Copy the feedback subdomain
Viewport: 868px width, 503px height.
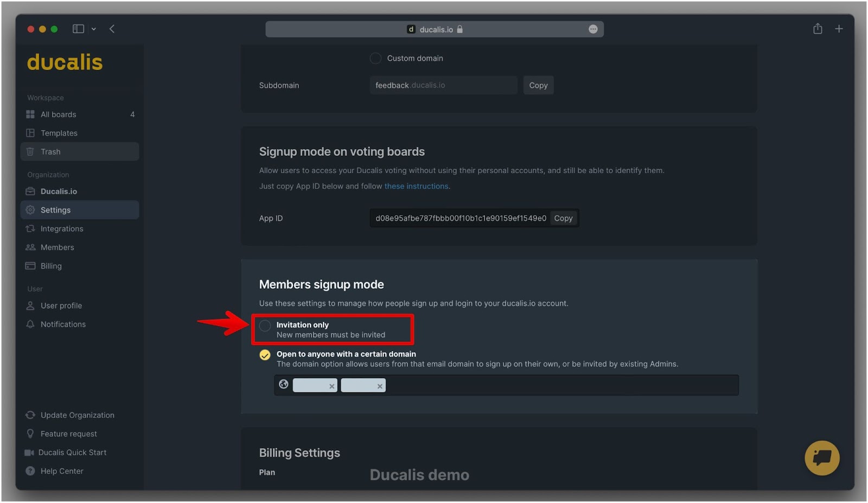pyautogui.click(x=538, y=85)
